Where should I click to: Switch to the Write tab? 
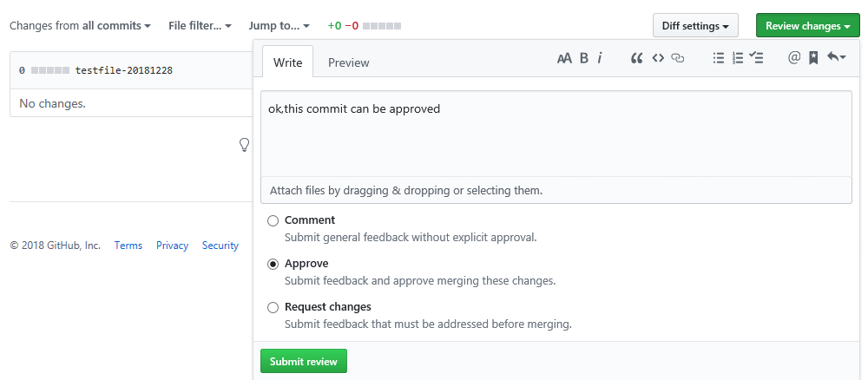coord(287,62)
